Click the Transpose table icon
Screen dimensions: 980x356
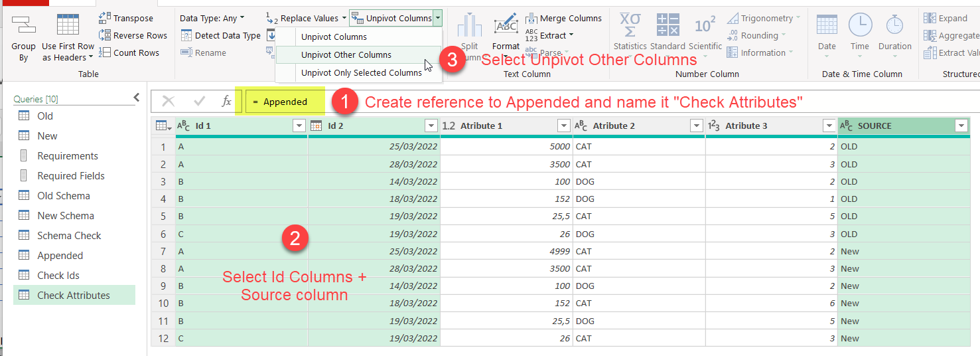pyautogui.click(x=105, y=19)
